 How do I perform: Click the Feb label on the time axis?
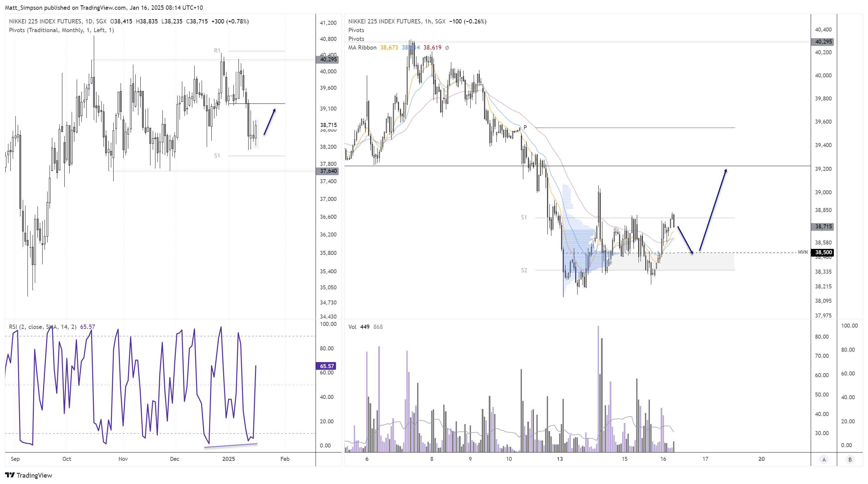point(285,459)
